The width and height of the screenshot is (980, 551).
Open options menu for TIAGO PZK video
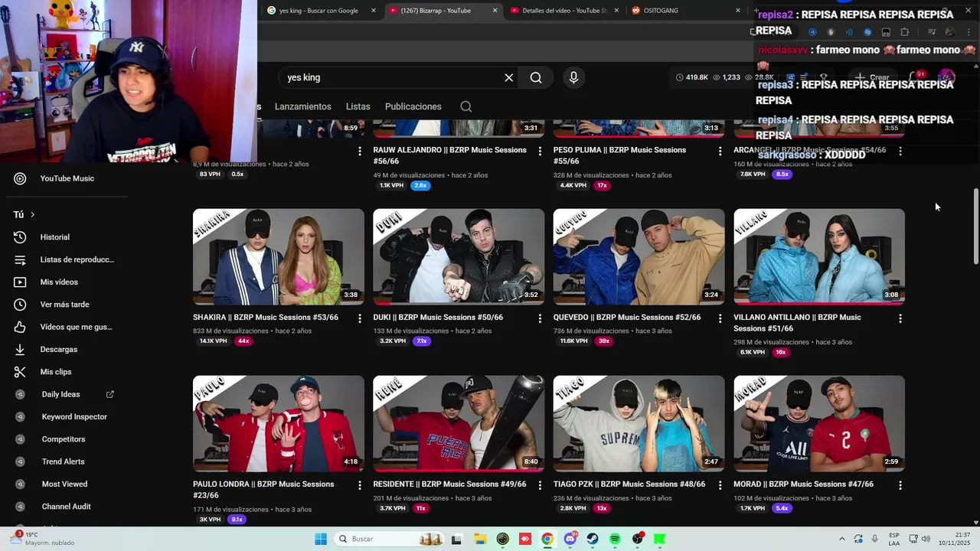[x=720, y=485]
